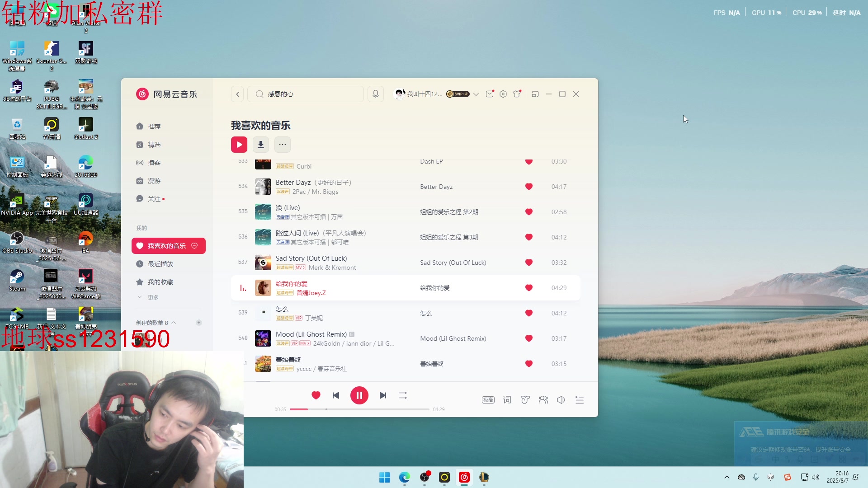Open the skin theme shirt icon

pos(517,94)
